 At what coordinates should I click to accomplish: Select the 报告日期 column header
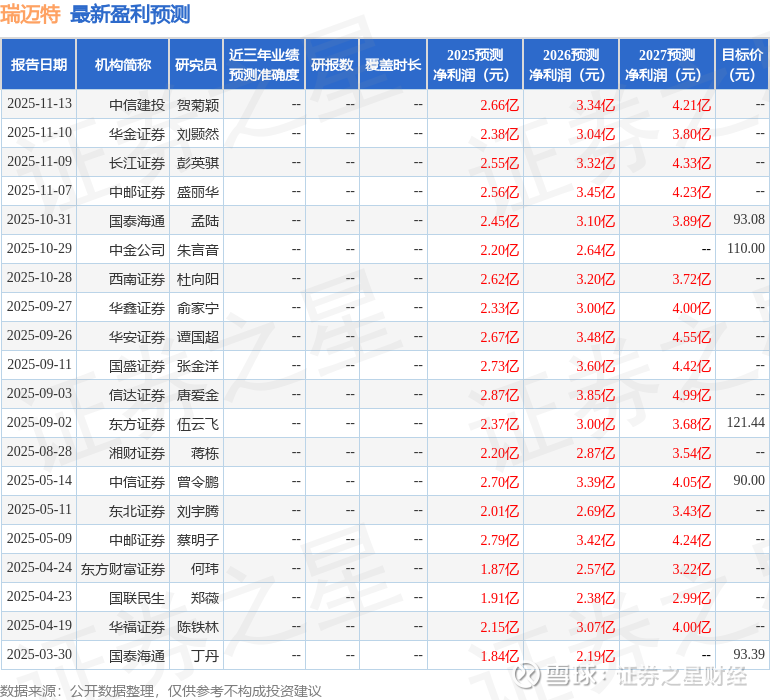click(39, 64)
